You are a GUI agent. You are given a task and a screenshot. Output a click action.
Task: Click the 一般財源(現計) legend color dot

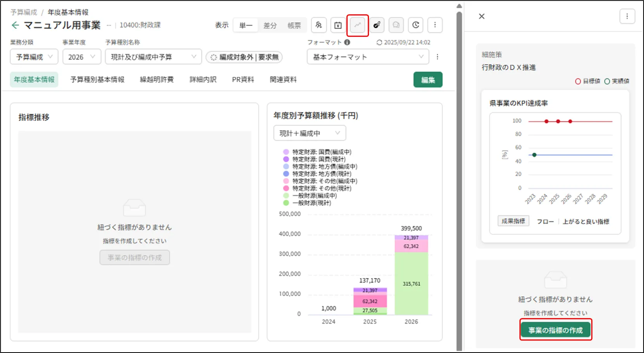pos(286,203)
